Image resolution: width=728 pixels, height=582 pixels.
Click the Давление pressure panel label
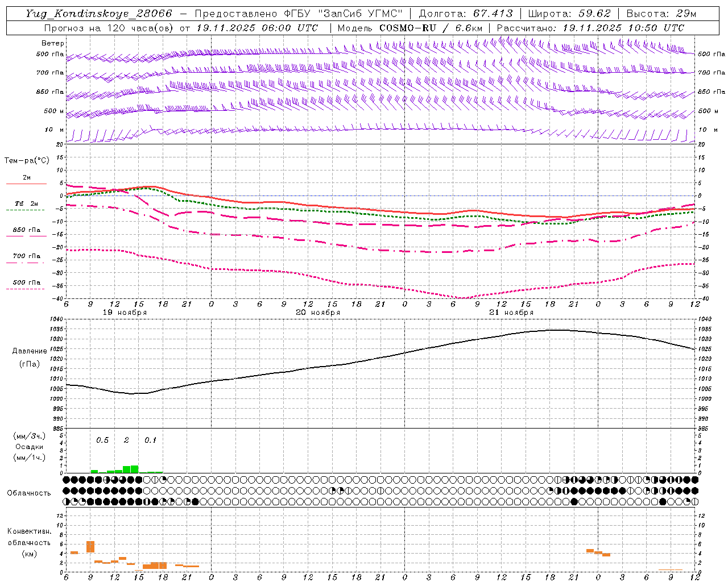pyautogui.click(x=30, y=351)
